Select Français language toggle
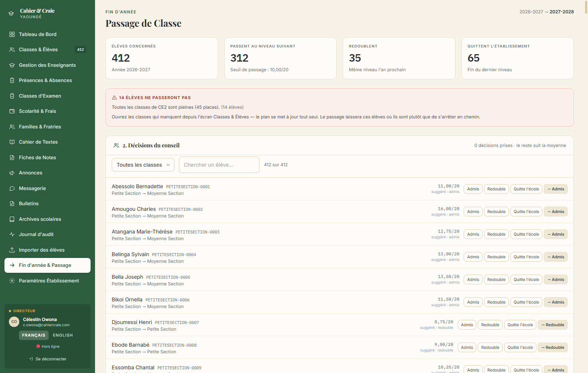The width and height of the screenshot is (588, 373). (34, 335)
